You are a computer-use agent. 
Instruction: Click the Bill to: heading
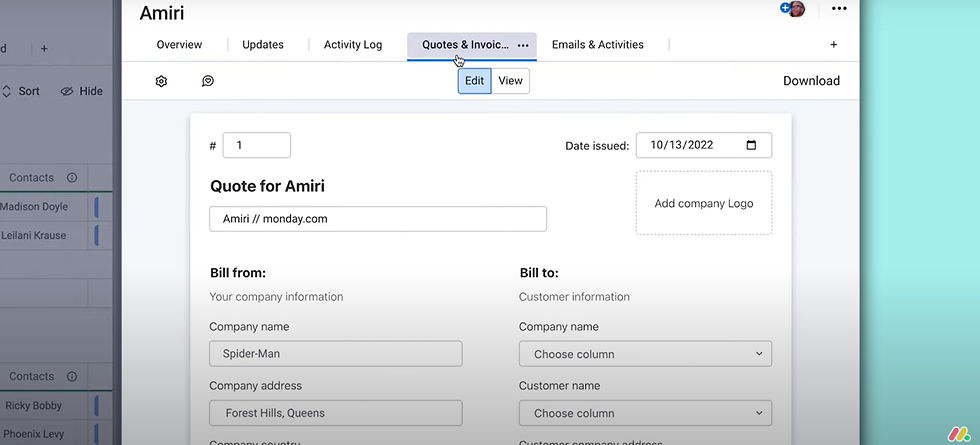click(539, 273)
